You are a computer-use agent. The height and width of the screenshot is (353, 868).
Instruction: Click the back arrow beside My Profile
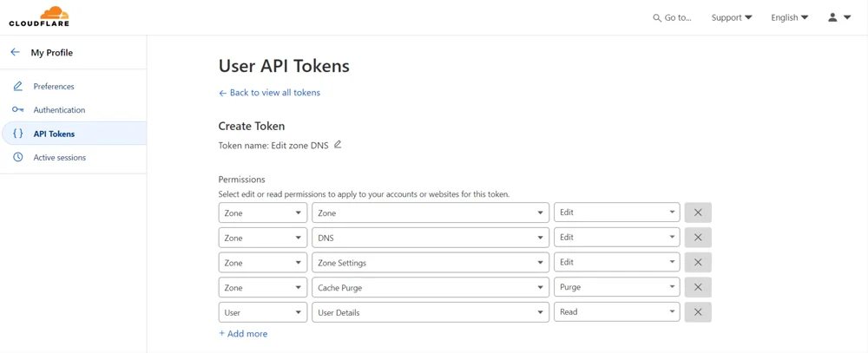[x=15, y=53]
